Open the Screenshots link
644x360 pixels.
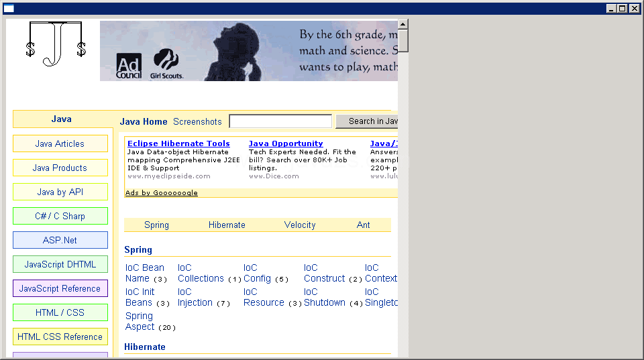(197, 121)
